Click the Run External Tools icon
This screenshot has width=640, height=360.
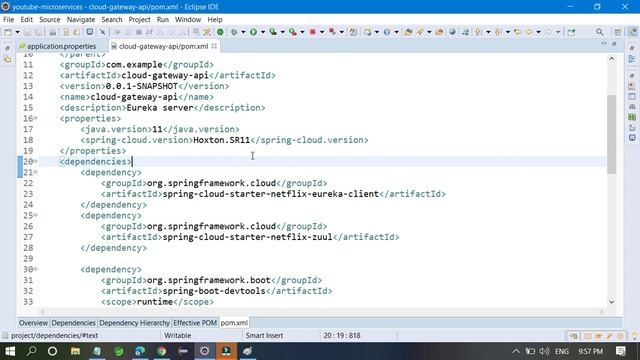pyautogui.click(x=293, y=32)
